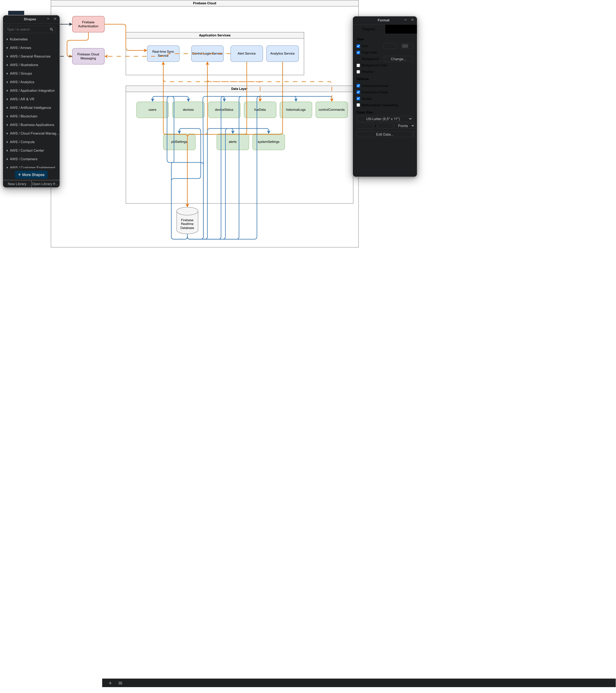Click the Application Services container title
Viewport: 616px width, 693px height.
tap(215, 35)
